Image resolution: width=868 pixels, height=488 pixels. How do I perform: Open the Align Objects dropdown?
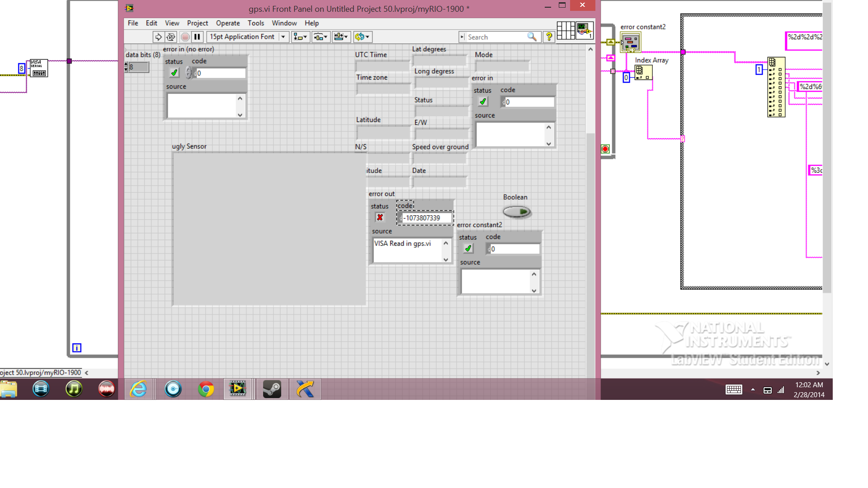click(x=300, y=37)
